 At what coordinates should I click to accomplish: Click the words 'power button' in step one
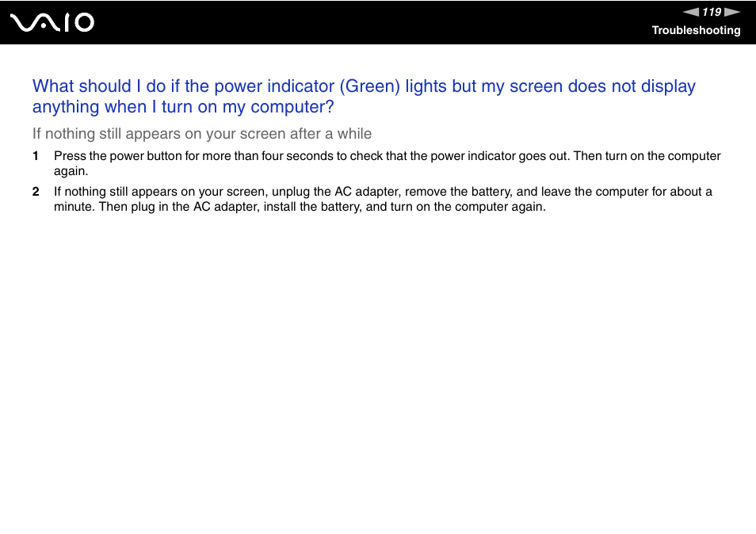point(146,156)
